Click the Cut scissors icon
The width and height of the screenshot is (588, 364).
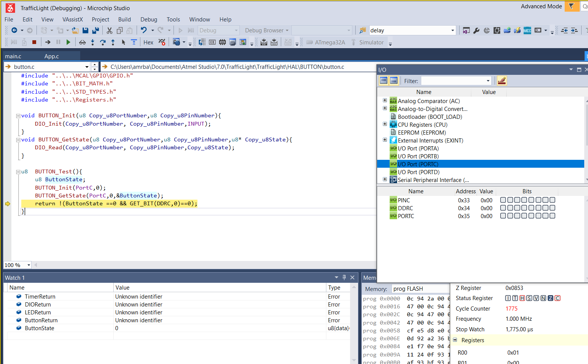tap(110, 30)
